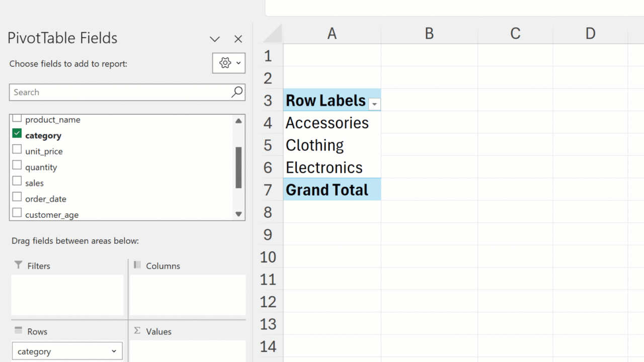Tick the unit_price field checkbox
The image size is (644, 362).
[x=17, y=150]
